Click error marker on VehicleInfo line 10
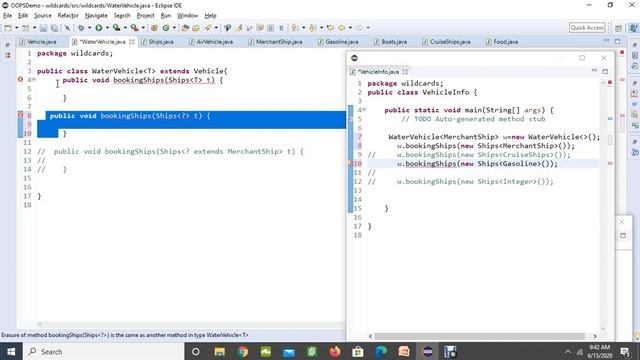The height and width of the screenshot is (360, 640). click(x=351, y=164)
